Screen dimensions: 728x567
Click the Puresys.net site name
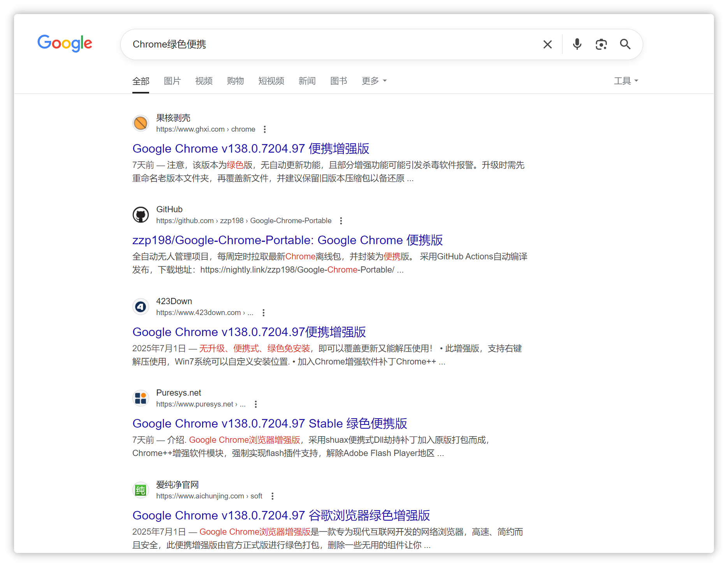click(x=179, y=393)
